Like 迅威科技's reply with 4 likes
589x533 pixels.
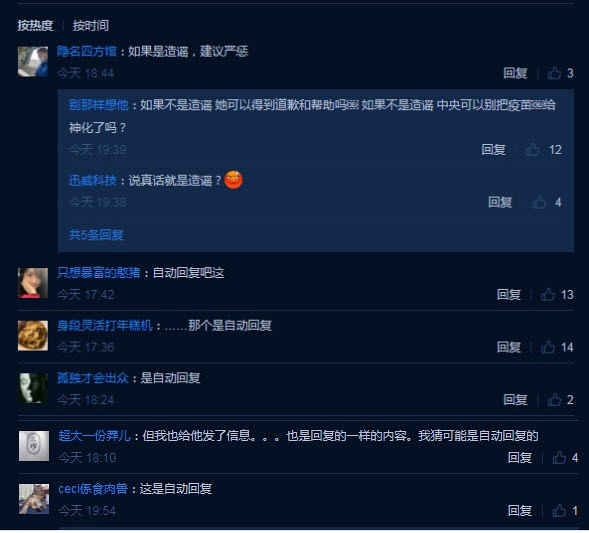click(539, 202)
